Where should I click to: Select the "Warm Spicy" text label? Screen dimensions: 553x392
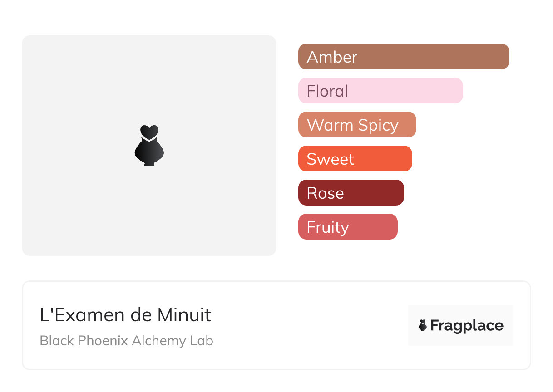tap(352, 125)
